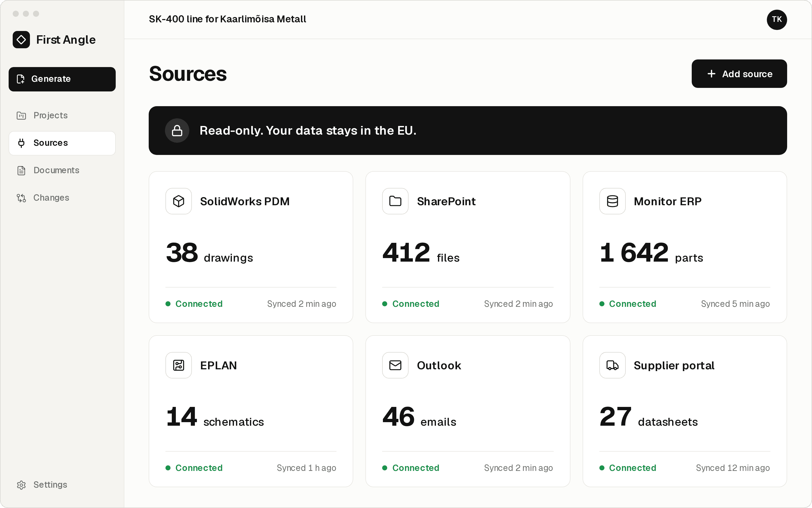The height and width of the screenshot is (508, 812).
Task: Click the '46 emails' count
Action: click(419, 417)
